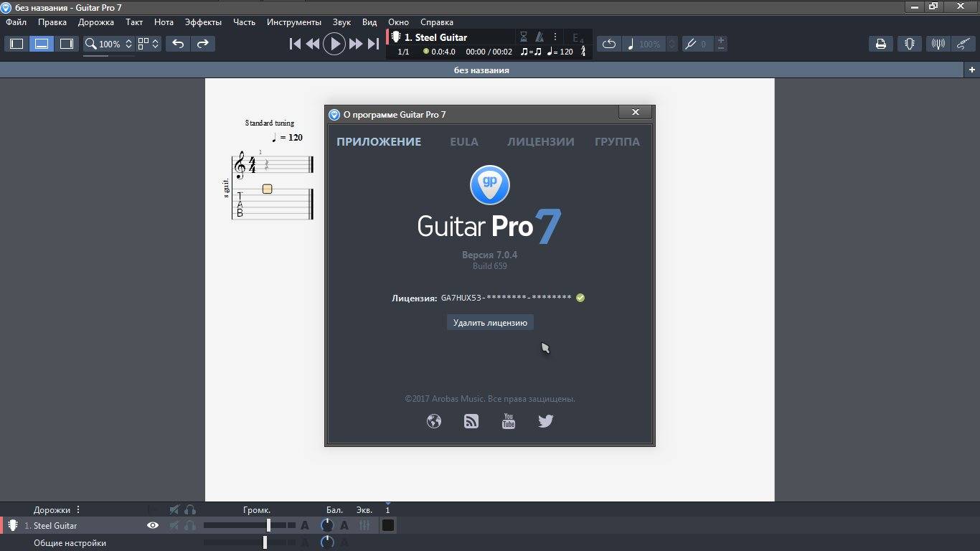Open the Файл menu
This screenshot has height=551, width=980.
[16, 22]
